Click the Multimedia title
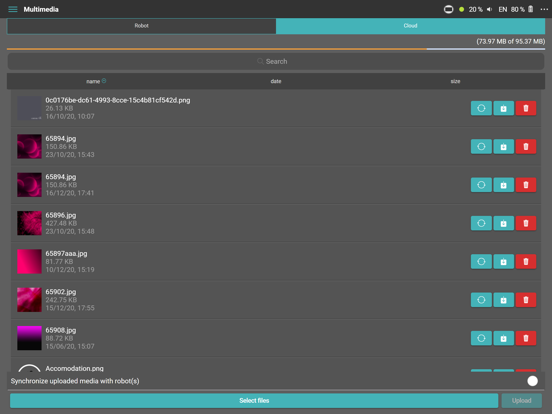Screen dimensions: 552x414 (x=41, y=10)
